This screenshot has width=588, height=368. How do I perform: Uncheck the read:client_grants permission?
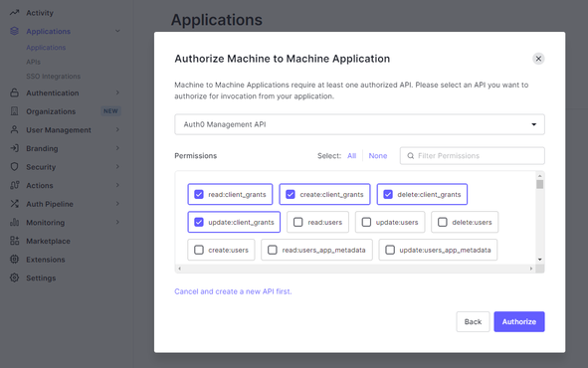[x=199, y=194]
